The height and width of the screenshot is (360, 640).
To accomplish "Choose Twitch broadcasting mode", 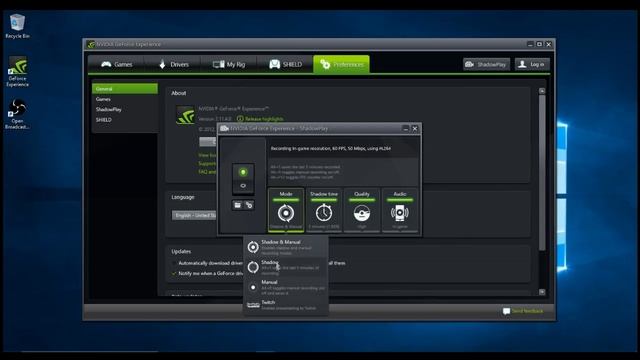I will point(286,305).
